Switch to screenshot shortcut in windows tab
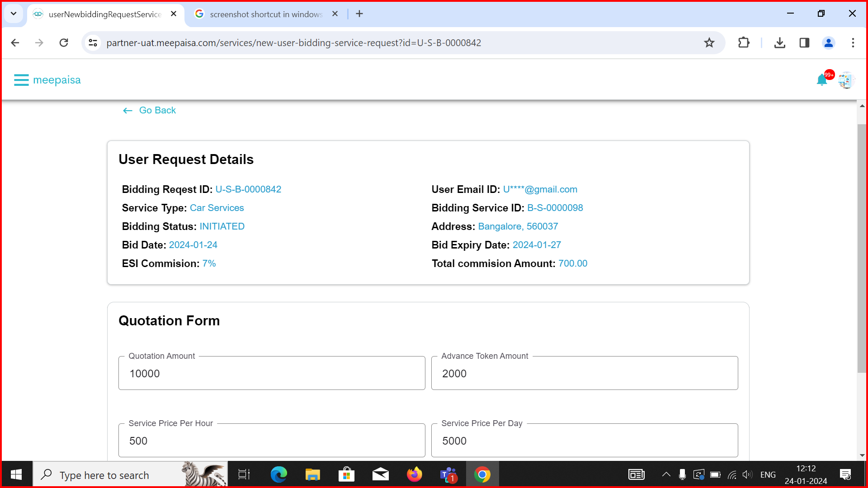868x488 pixels. (x=266, y=14)
